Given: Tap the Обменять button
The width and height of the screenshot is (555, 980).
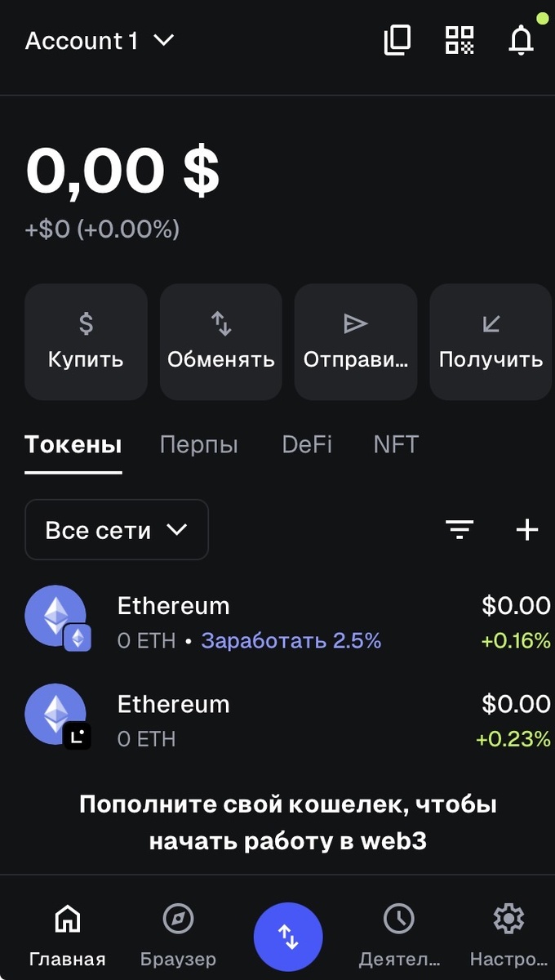Looking at the screenshot, I should [x=221, y=342].
